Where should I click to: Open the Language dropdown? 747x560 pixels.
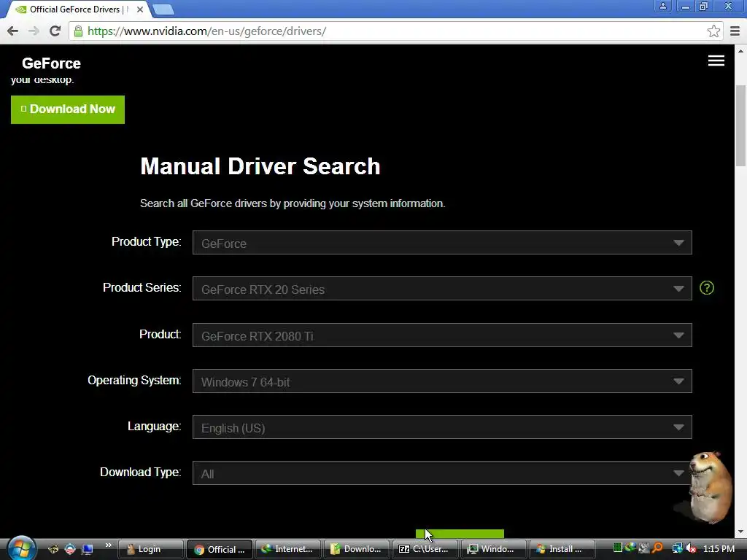click(x=442, y=427)
